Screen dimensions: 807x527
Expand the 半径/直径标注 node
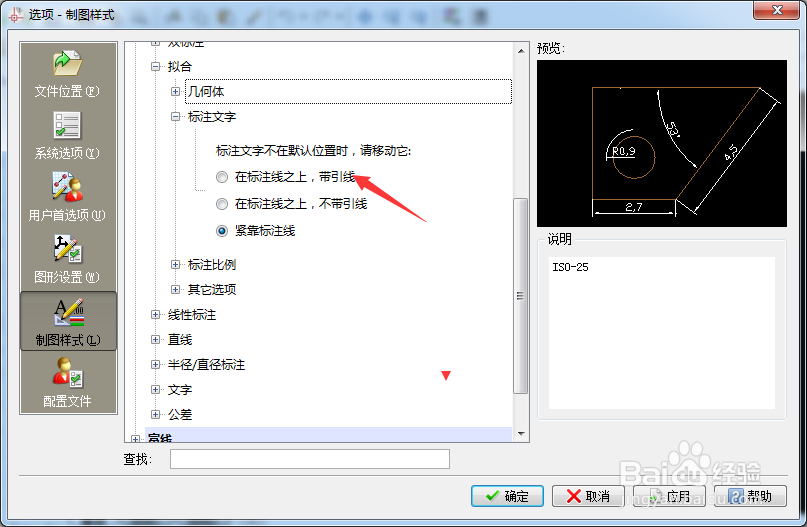click(x=155, y=364)
